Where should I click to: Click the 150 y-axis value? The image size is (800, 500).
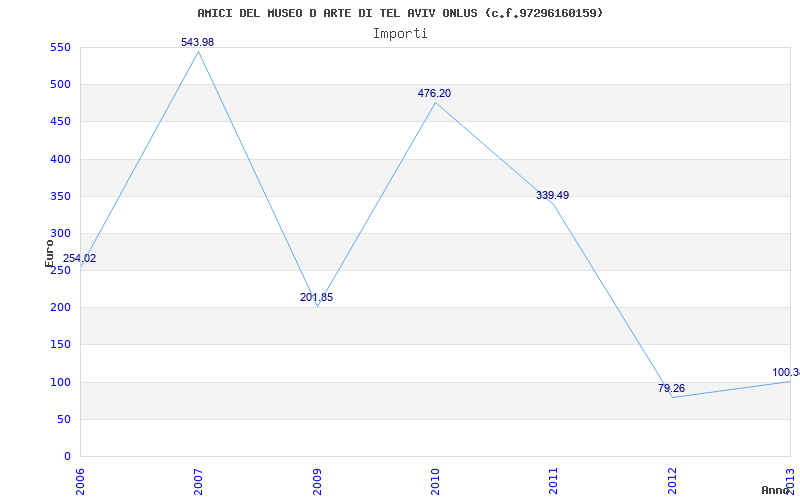point(59,345)
